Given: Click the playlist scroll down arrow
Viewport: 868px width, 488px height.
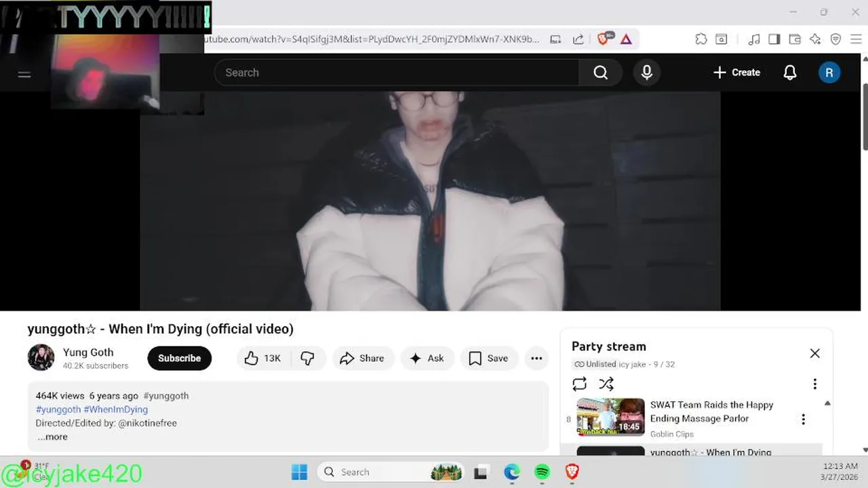Looking at the screenshot, I should pos(865,450).
